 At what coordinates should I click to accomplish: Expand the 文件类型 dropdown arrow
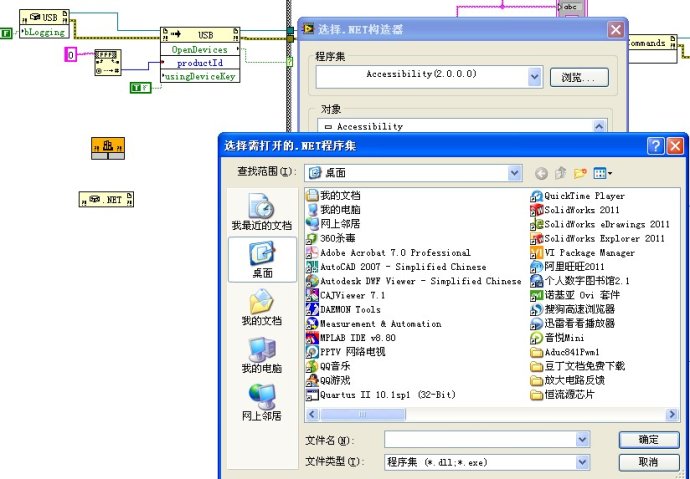[x=582, y=462]
